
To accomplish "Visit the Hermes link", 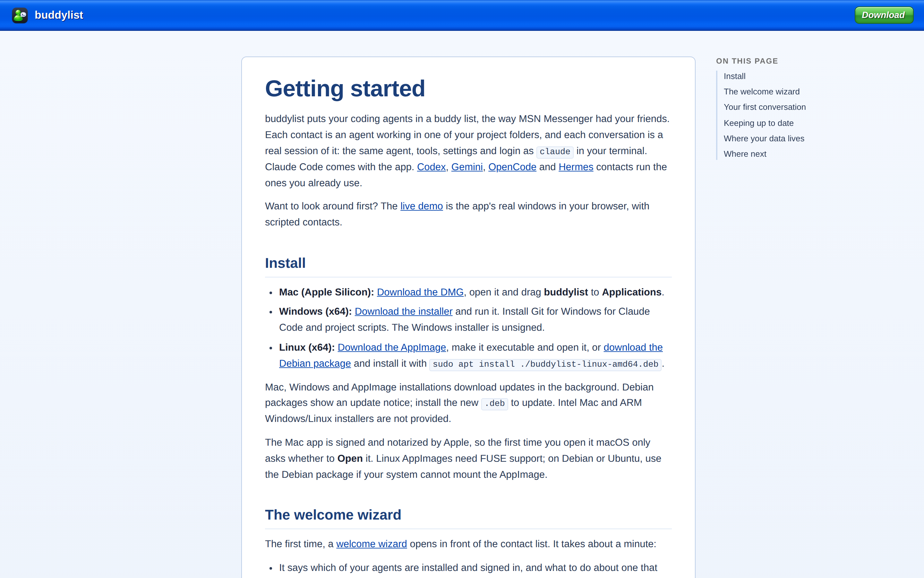I will (x=575, y=167).
